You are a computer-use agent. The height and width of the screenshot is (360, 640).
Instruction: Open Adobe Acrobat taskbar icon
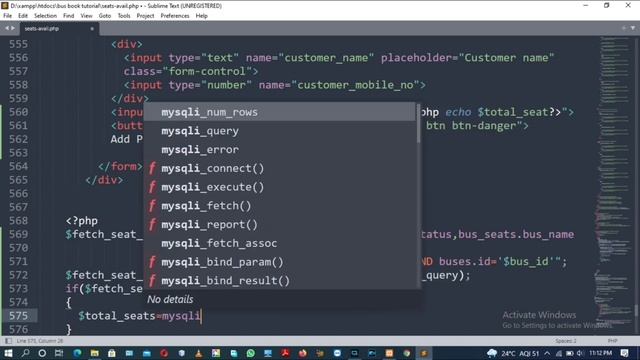click(285, 353)
